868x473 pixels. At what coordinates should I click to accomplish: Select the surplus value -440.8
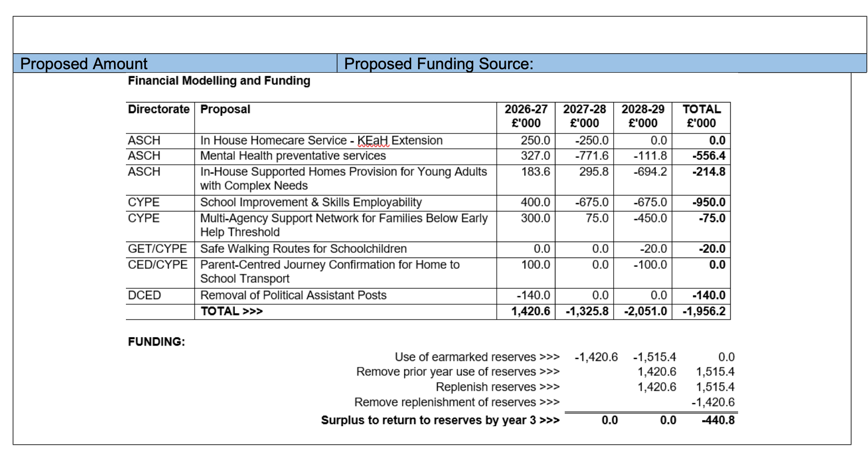(718, 420)
